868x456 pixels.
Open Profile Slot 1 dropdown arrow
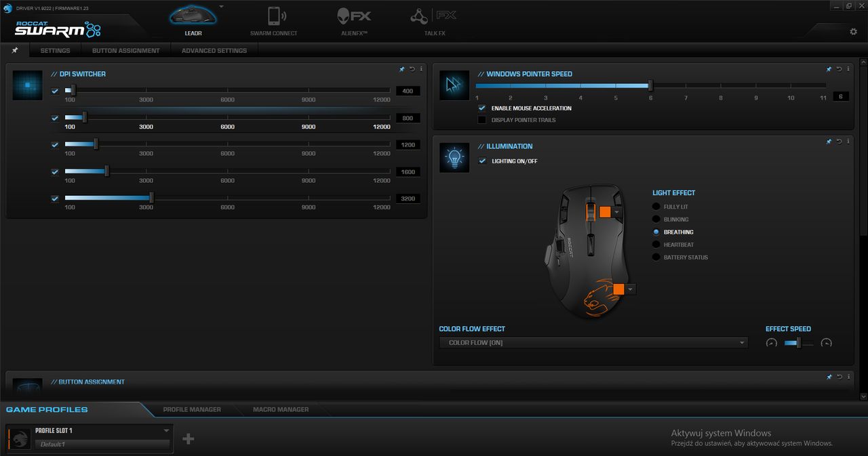pyautogui.click(x=166, y=430)
